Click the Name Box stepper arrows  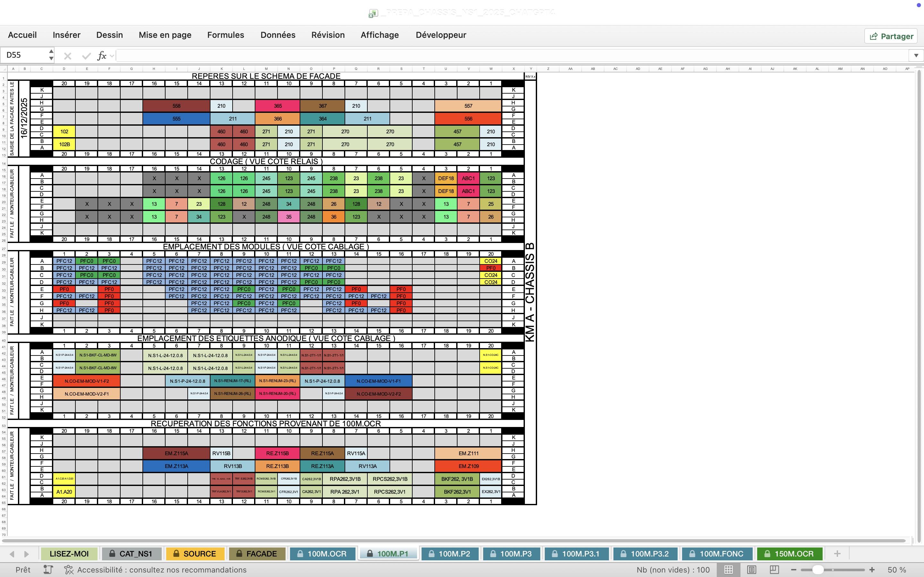(x=51, y=55)
